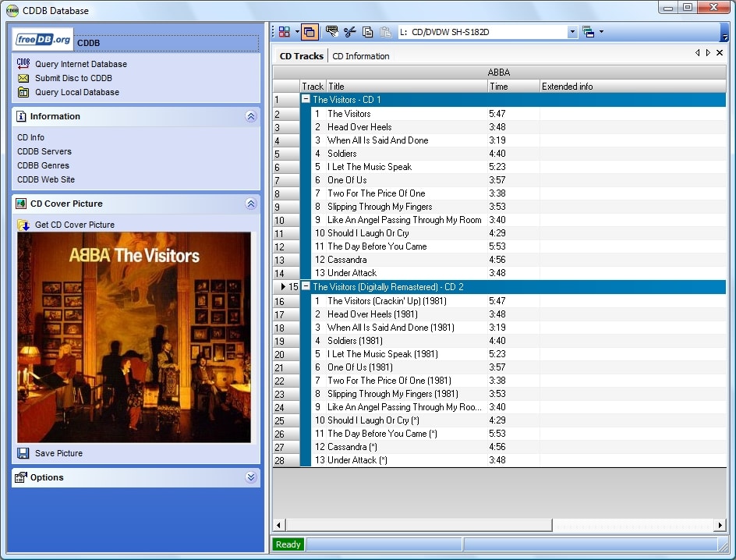
Task: Open the CDDB Servers link
Action: pos(44,151)
